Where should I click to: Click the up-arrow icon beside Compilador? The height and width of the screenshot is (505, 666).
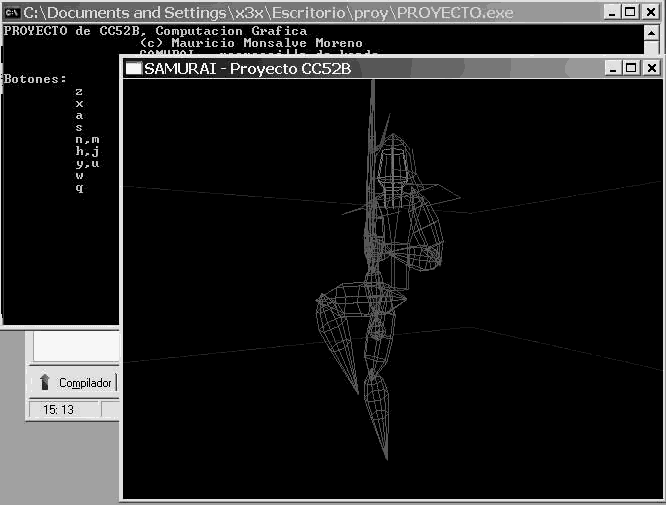tap(45, 383)
